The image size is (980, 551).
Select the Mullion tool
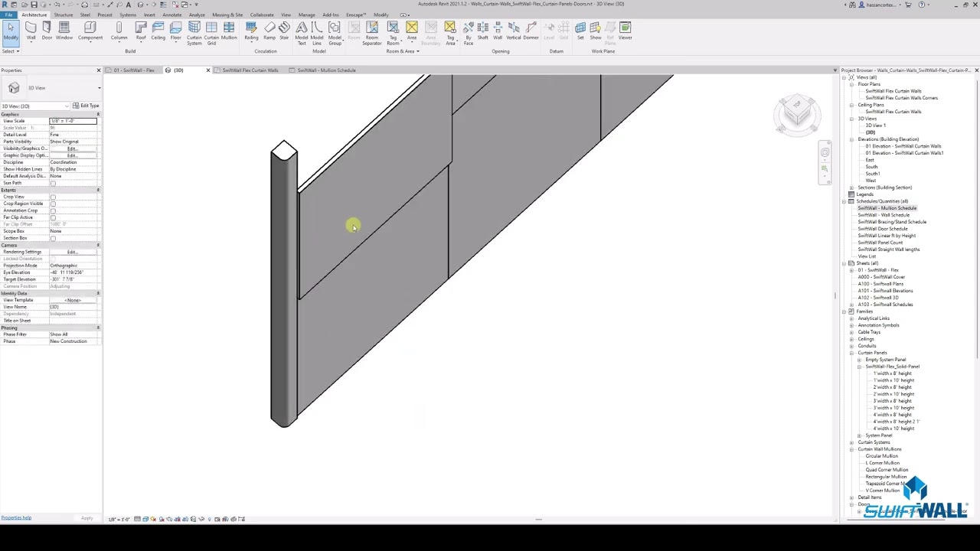point(229,31)
